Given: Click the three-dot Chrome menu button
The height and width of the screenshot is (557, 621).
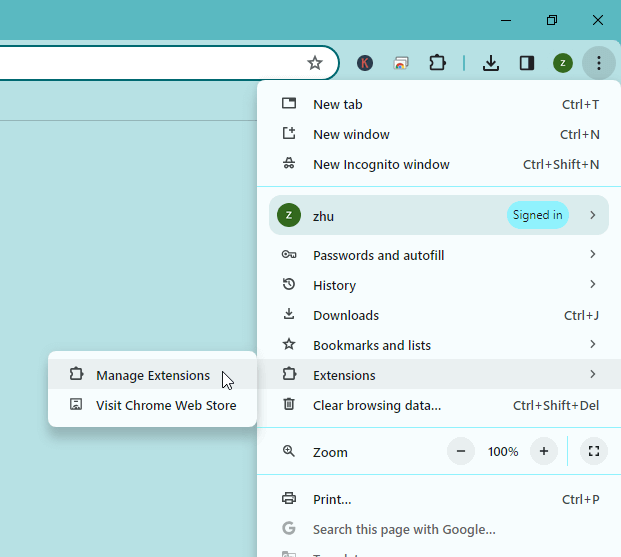Looking at the screenshot, I should [x=598, y=63].
